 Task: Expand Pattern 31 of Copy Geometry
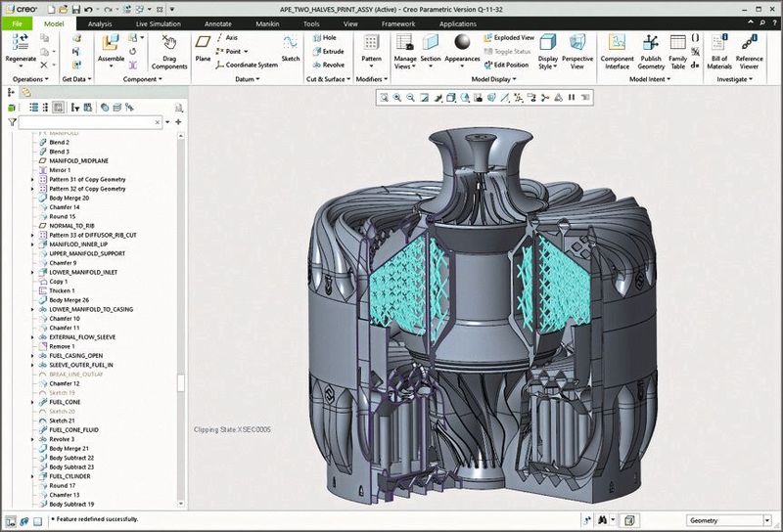click(x=32, y=180)
